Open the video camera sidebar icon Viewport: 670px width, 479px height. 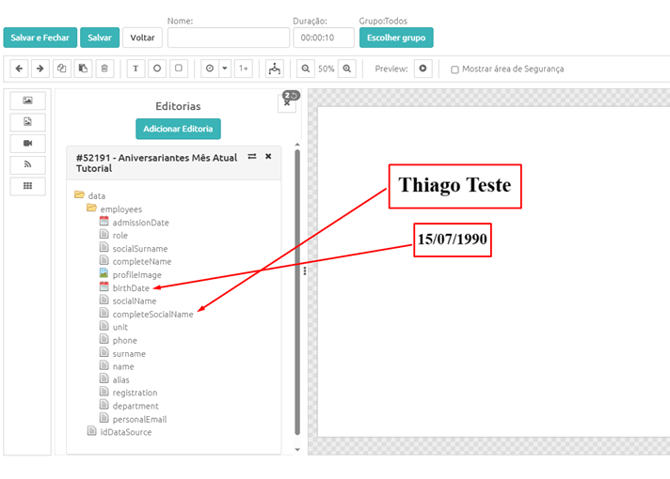(28, 143)
